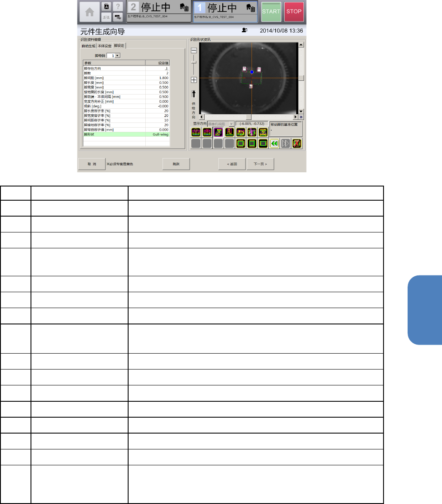The width and height of the screenshot is (442, 504).
Task: Click the magenta lead split tool icon
Action: coord(252,132)
